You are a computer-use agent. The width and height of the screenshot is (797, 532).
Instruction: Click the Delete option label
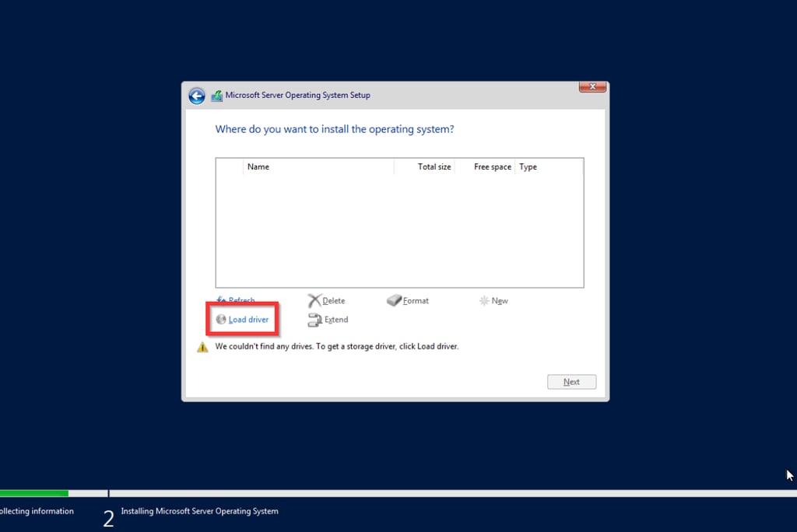click(x=333, y=301)
